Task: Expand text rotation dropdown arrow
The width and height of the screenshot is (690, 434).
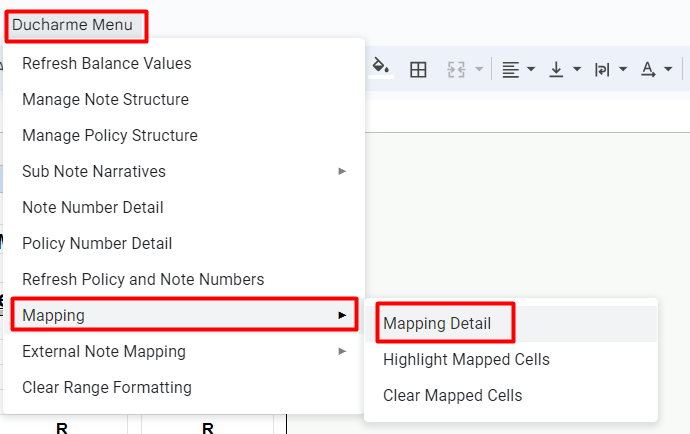Action: coord(668,69)
